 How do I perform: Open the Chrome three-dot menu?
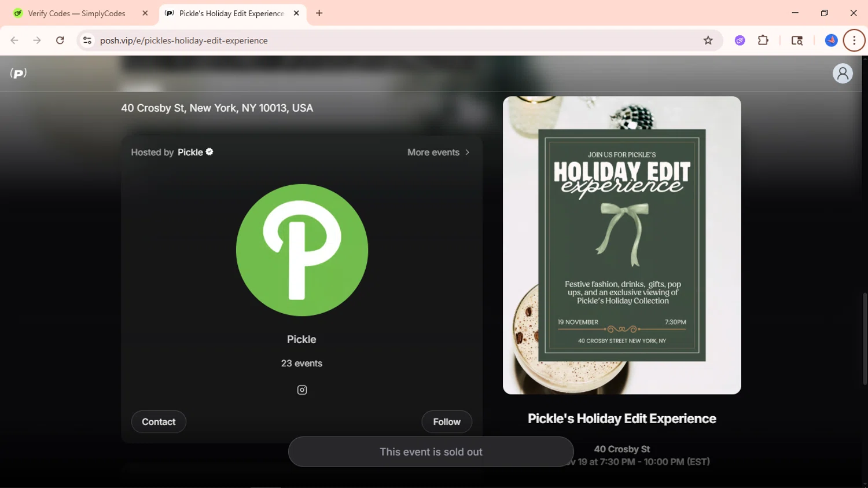(854, 41)
